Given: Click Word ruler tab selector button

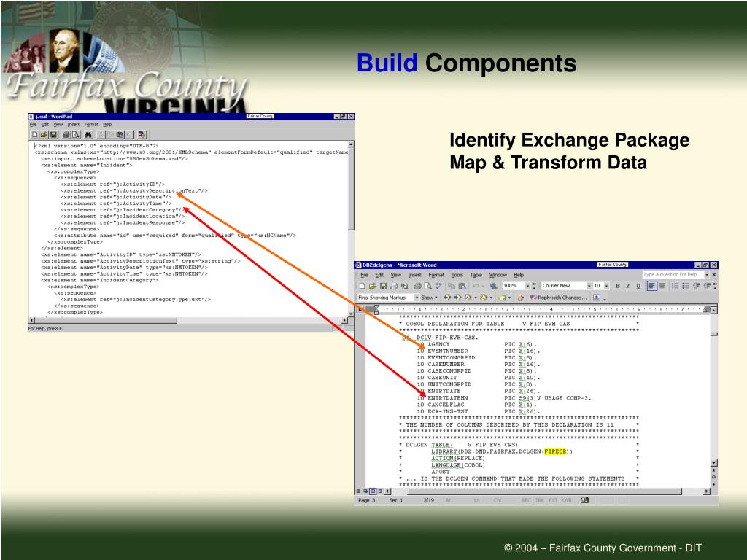Looking at the screenshot, I should coord(360,309).
